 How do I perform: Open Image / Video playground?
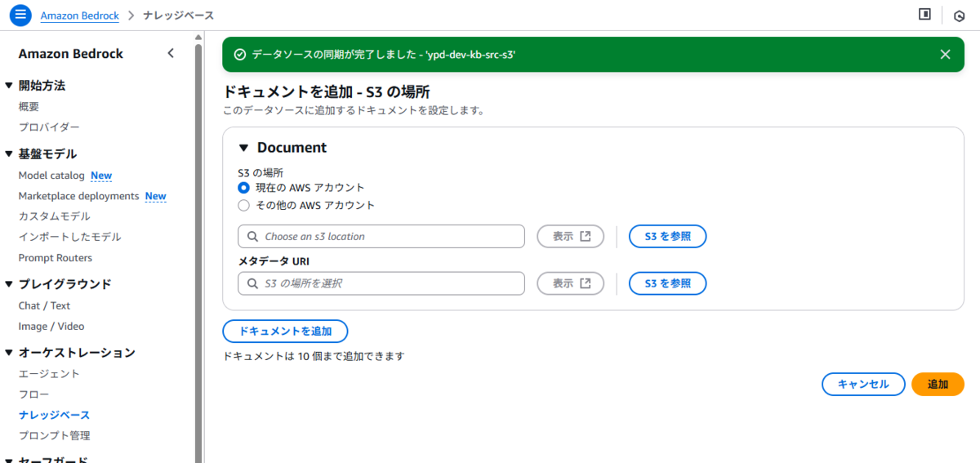[51, 327]
